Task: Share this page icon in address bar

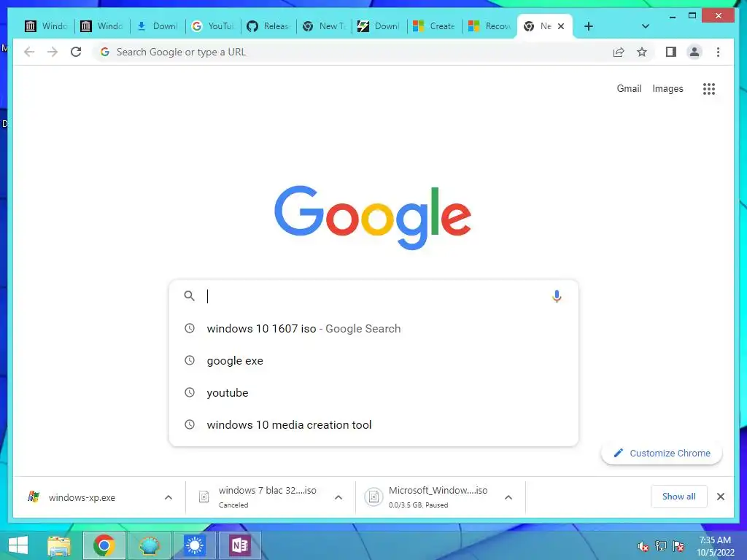Action: tap(619, 52)
